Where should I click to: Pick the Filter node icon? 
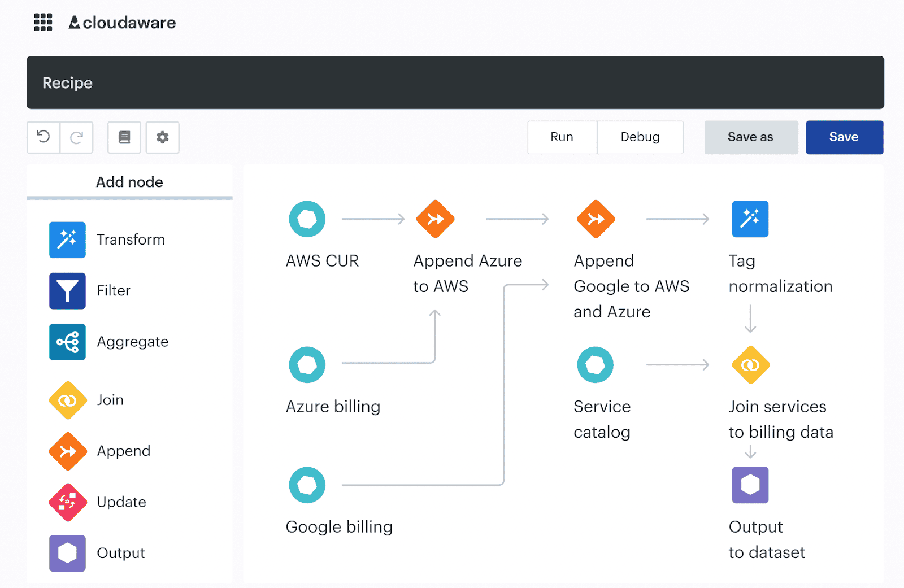(x=67, y=291)
